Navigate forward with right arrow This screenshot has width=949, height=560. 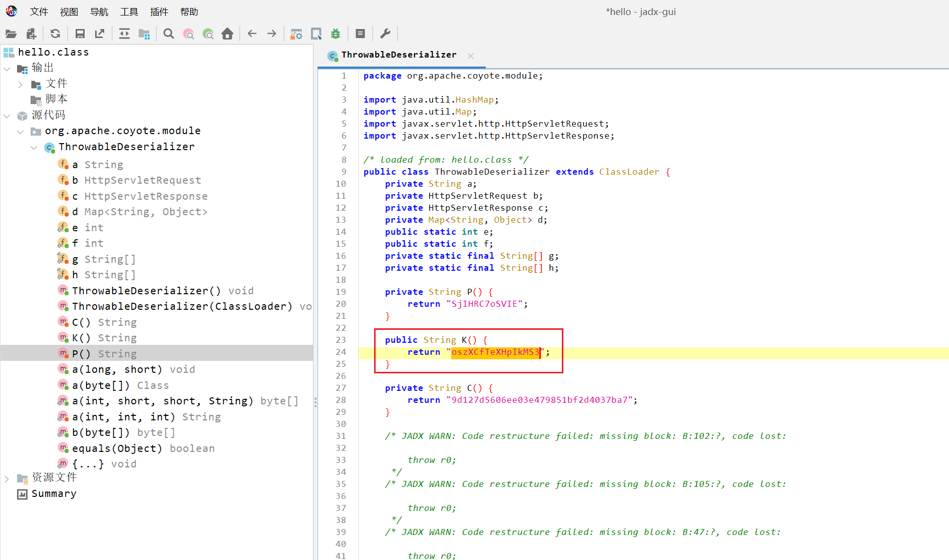coord(271,34)
